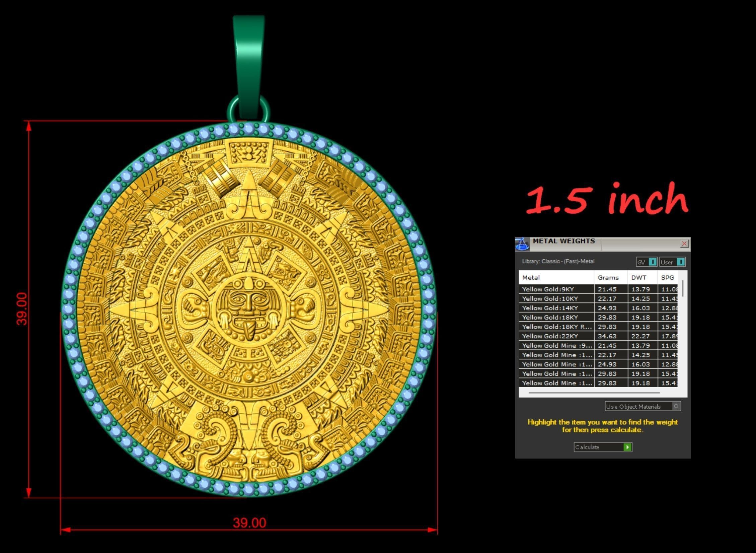Image resolution: width=756 pixels, height=553 pixels.
Task: Click 24.93 grams in Yellow Gold:14KY row
Action: click(607, 308)
